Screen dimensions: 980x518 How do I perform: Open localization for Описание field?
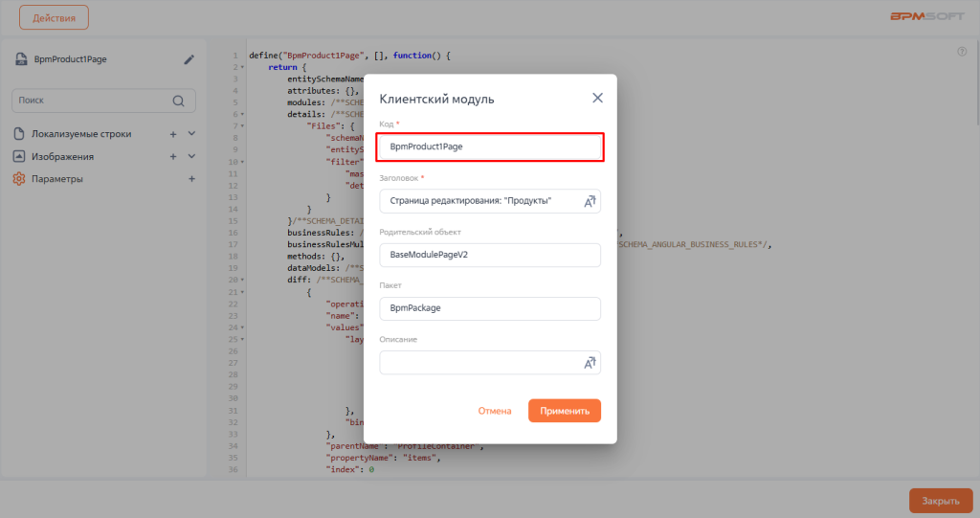590,363
